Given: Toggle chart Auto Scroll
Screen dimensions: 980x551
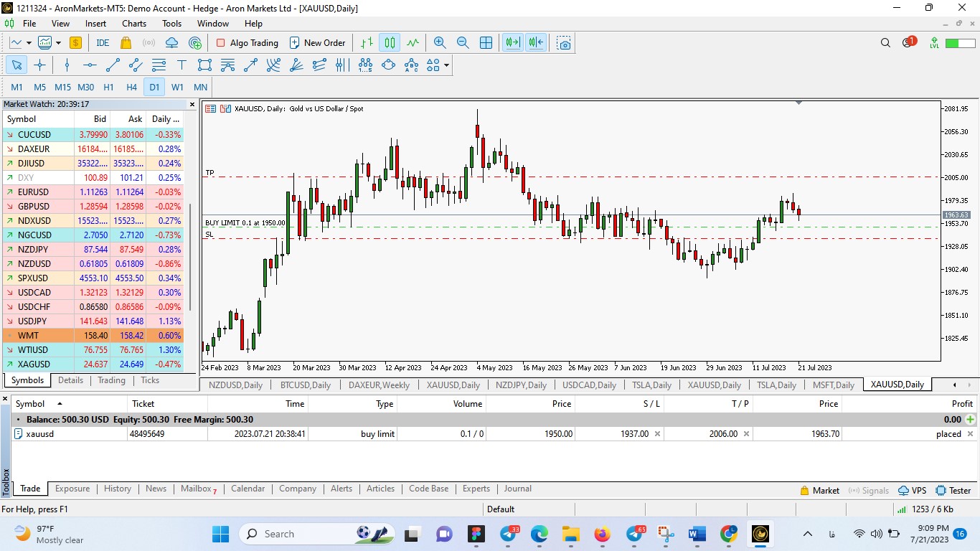Looking at the screenshot, I should click(x=513, y=43).
